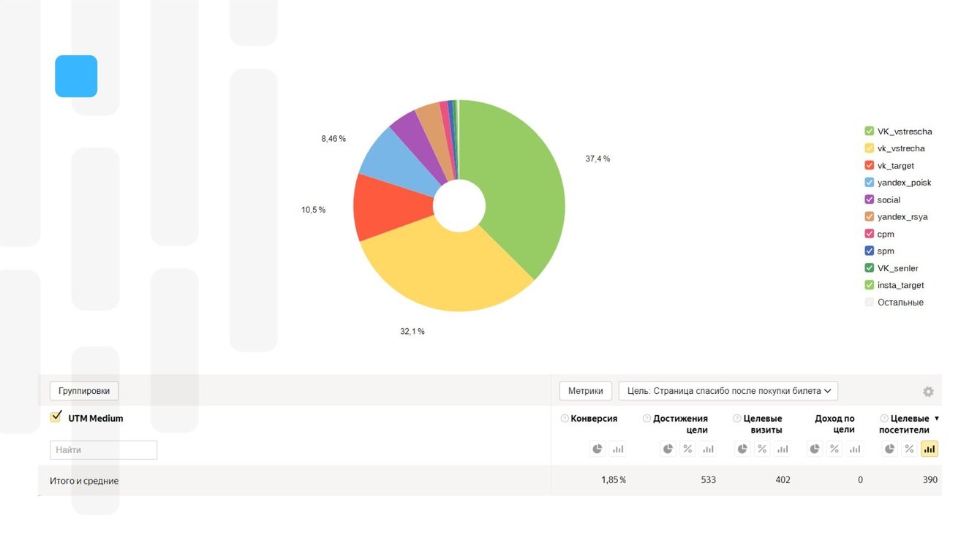Click help icon next to Конверсия
Viewport: 980px width, 551px height.
coord(565,419)
